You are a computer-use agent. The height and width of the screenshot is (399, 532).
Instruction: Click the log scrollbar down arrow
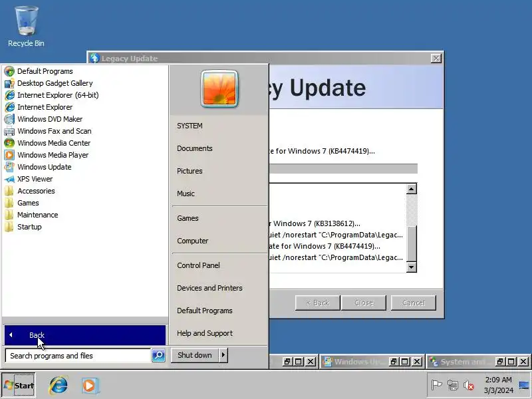click(x=412, y=267)
